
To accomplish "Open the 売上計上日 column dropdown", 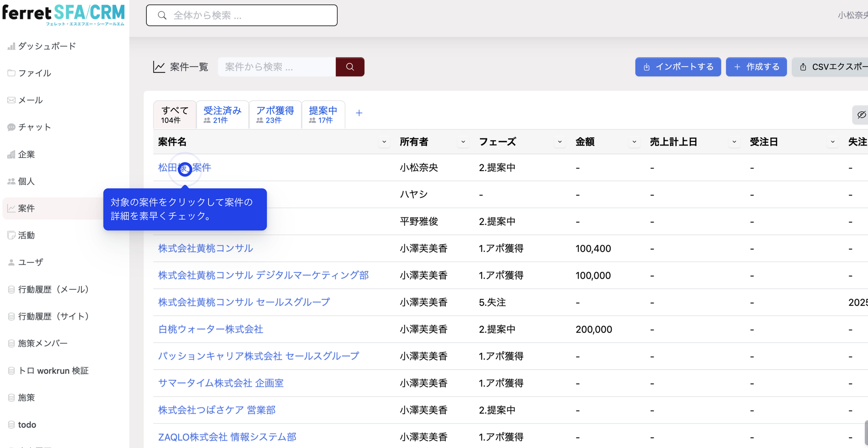I will pyautogui.click(x=734, y=142).
